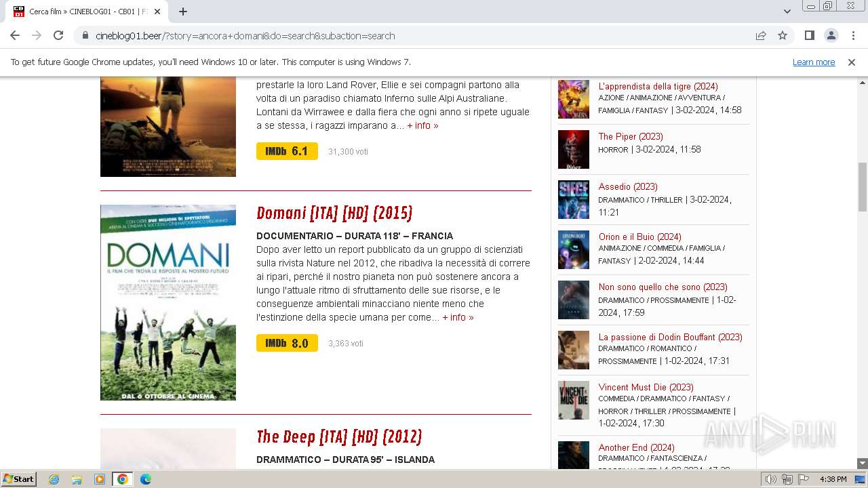This screenshot has width=868, height=488.
Task: Click Another End poster thumbnail
Action: pos(574,455)
